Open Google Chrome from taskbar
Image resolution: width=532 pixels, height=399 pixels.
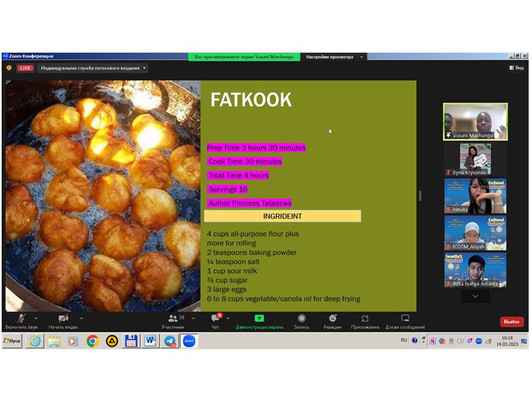(x=93, y=341)
